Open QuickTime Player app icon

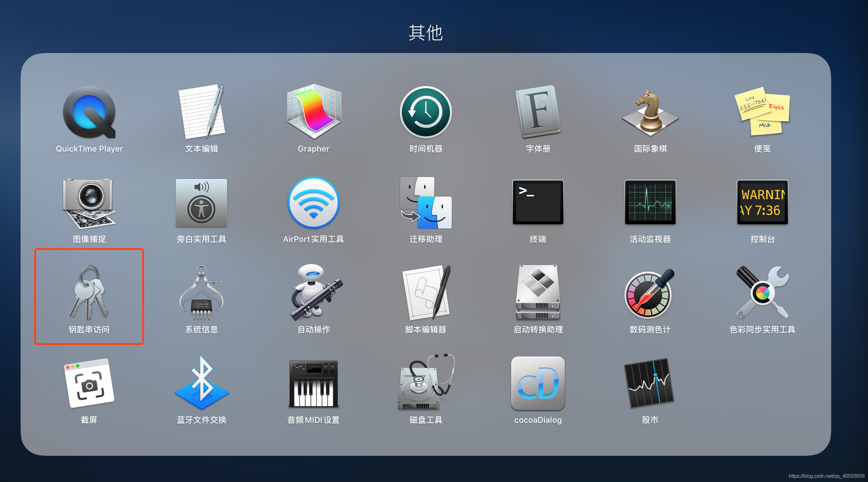coord(89,112)
